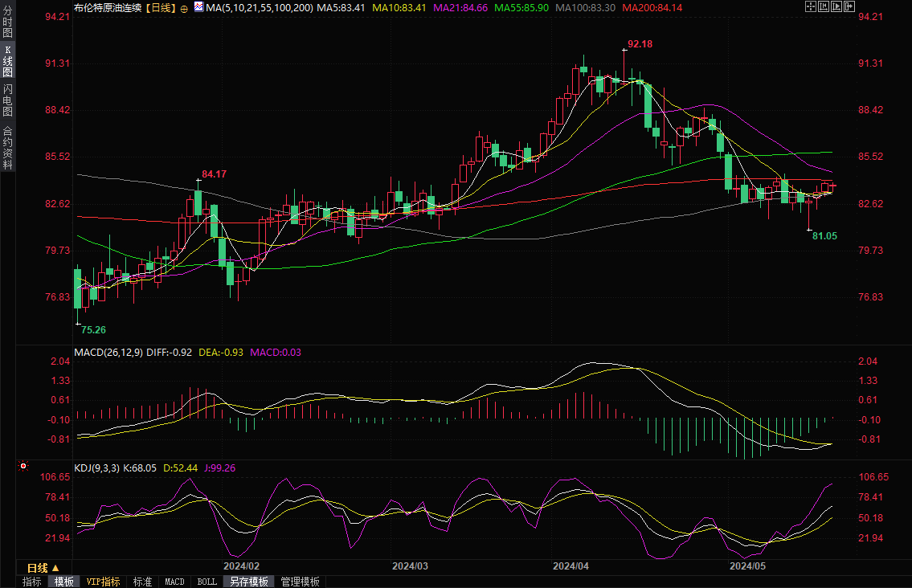Screen dimensions: 912x588
Task: Open the 闪电图 sidebar view
Action: 7,100
